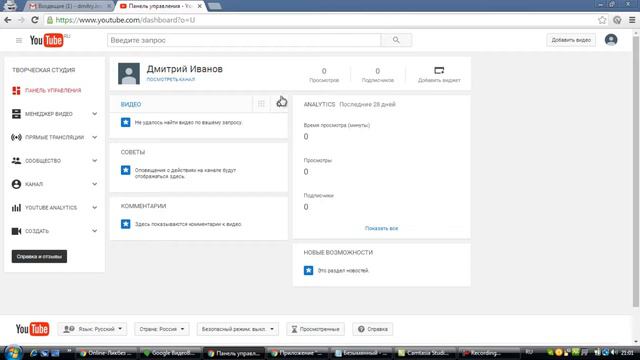640x360 pixels.
Task: Click the browser back arrow
Action: tap(8, 20)
